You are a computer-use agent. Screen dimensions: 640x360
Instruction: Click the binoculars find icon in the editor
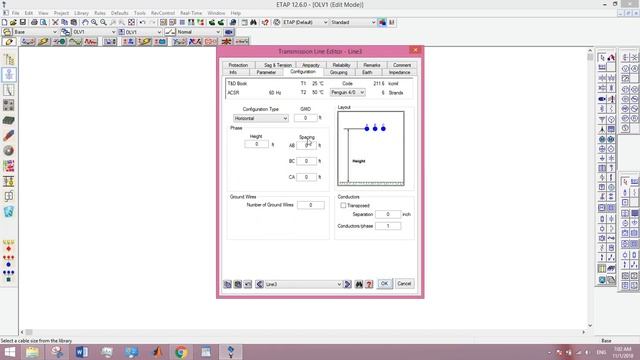tap(359, 284)
